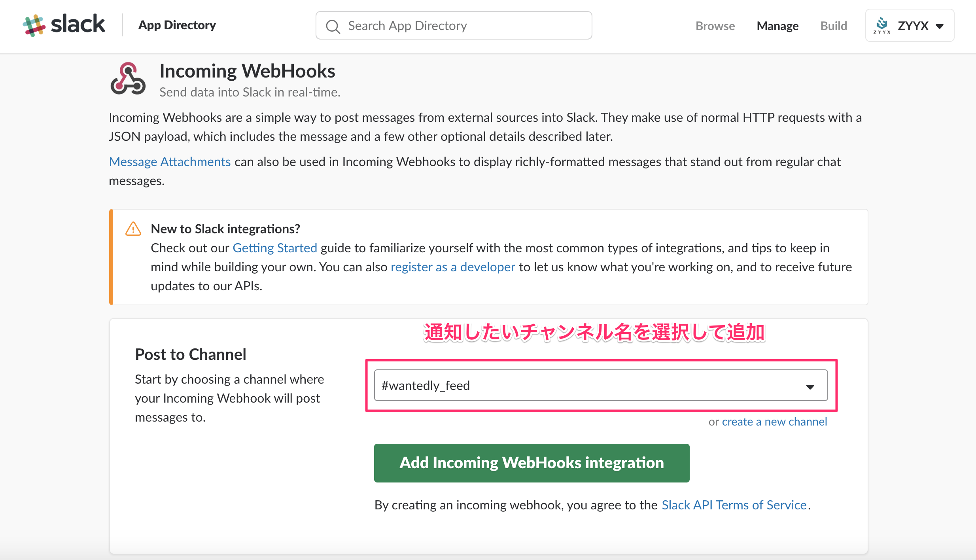Viewport: 976px width, 560px height.
Task: Click the New to Slack integrations? text
Action: click(225, 229)
